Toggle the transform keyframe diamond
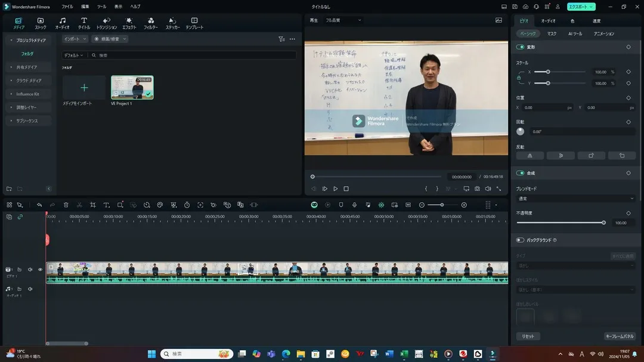This screenshot has height=362, width=644. tap(628, 47)
